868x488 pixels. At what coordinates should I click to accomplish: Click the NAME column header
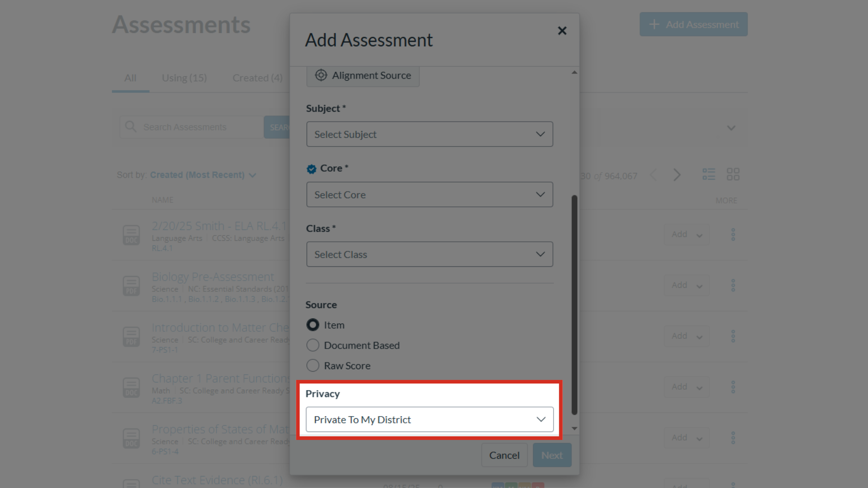tap(162, 200)
